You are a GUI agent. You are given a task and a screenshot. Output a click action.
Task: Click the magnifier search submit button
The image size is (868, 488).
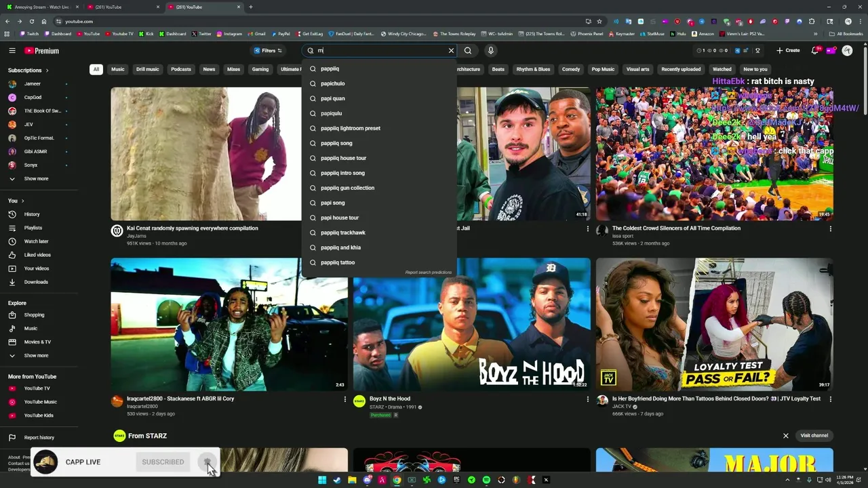click(x=468, y=51)
